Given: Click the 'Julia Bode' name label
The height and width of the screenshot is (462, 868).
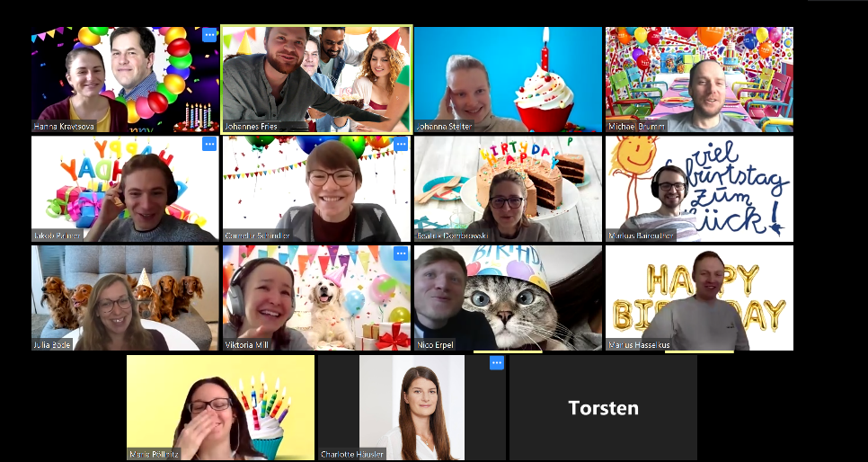Looking at the screenshot, I should pos(52,344).
